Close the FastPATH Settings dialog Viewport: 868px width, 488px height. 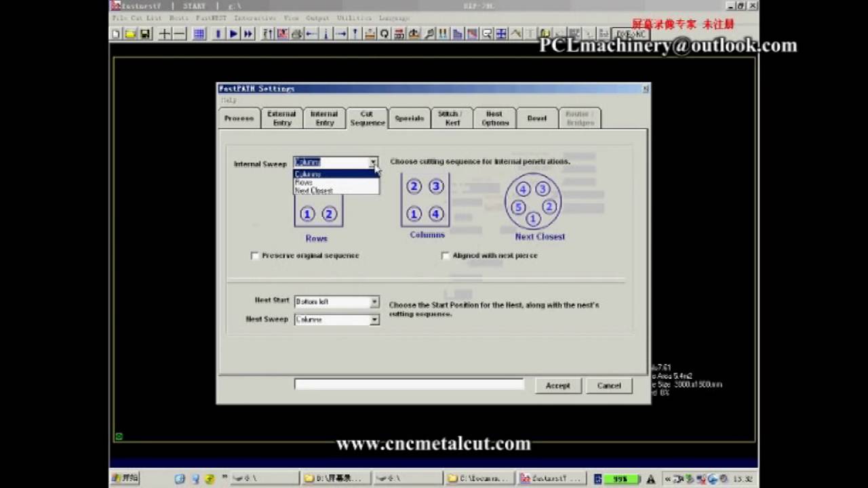tap(645, 89)
